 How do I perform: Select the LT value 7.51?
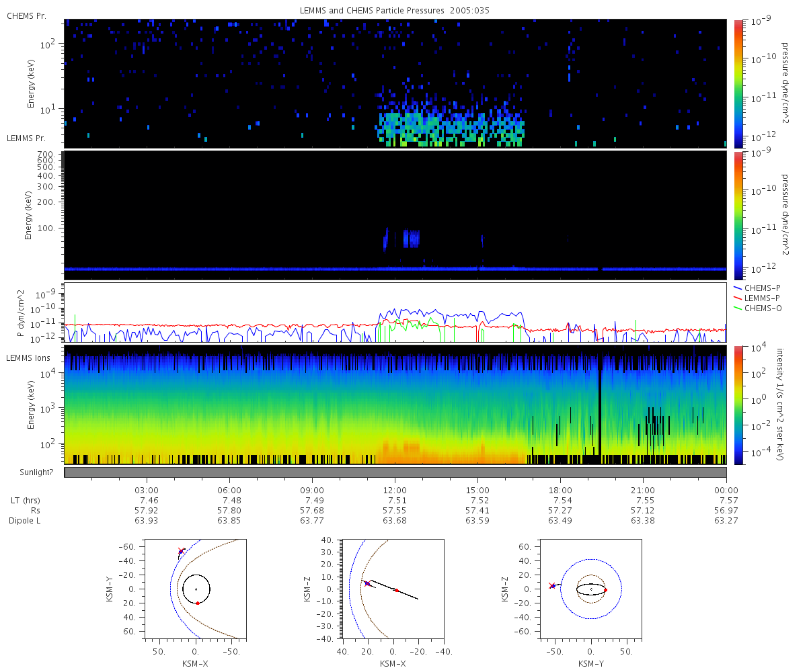(x=397, y=501)
